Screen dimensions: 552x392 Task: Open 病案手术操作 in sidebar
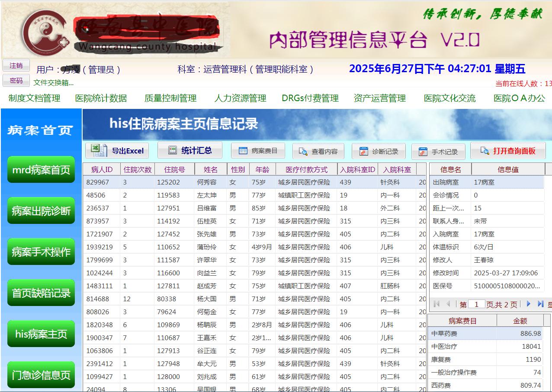41,252
